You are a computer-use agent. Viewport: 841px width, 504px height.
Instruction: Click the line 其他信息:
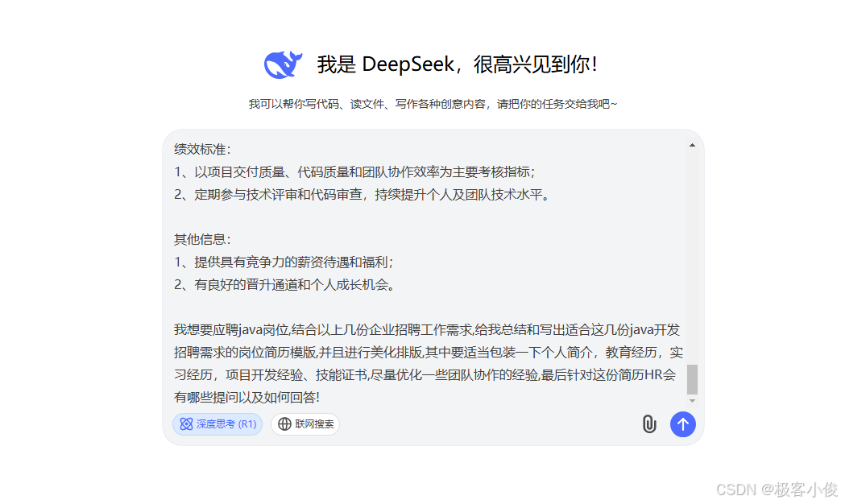[x=202, y=240]
